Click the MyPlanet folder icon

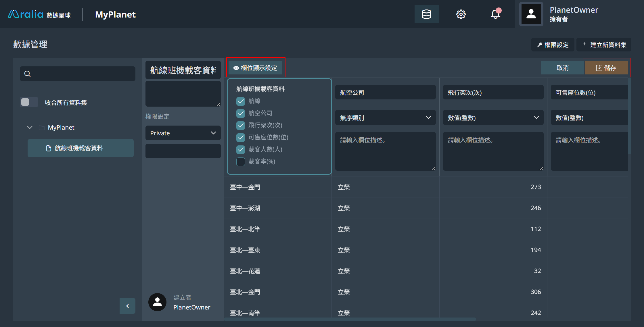click(42, 127)
